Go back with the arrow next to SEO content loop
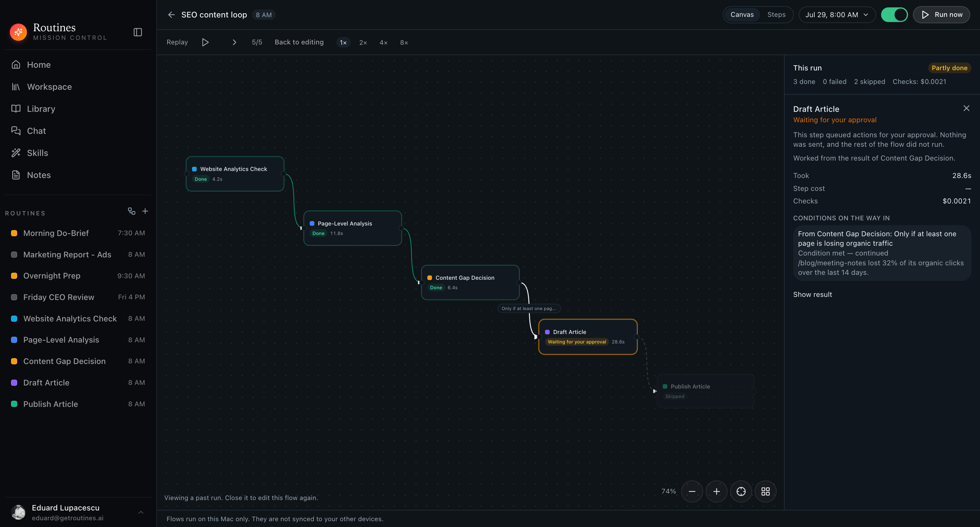The width and height of the screenshot is (980, 527). pyautogui.click(x=171, y=15)
